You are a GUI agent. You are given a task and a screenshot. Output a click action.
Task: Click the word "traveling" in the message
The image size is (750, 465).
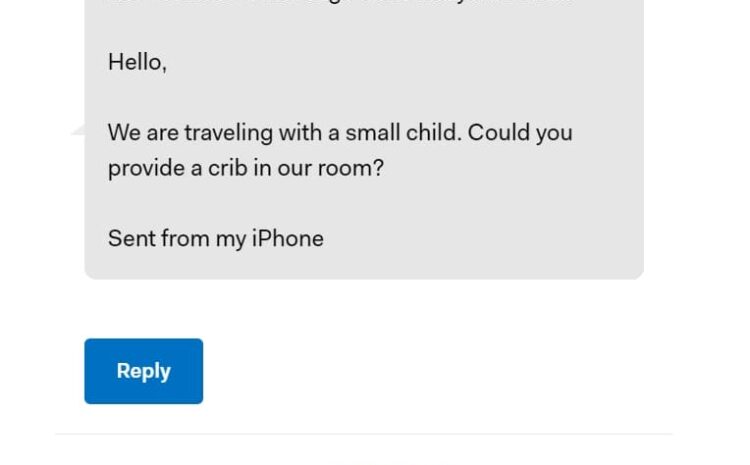[x=229, y=133]
